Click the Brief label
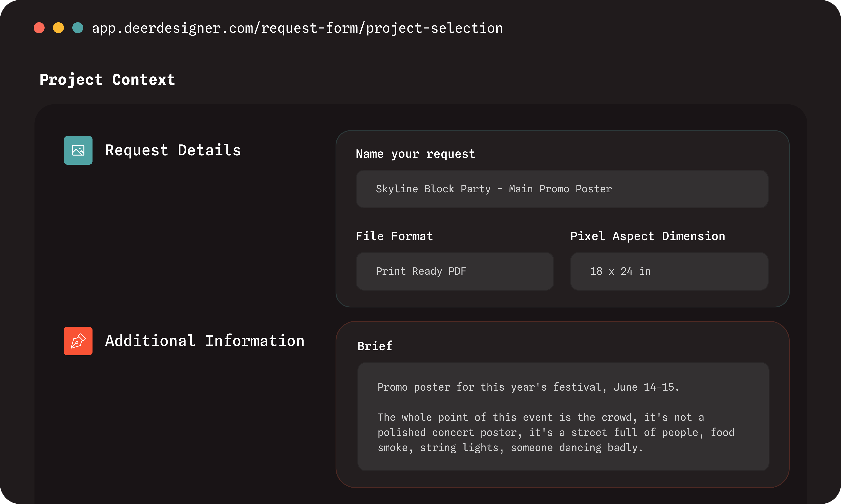 tap(375, 346)
